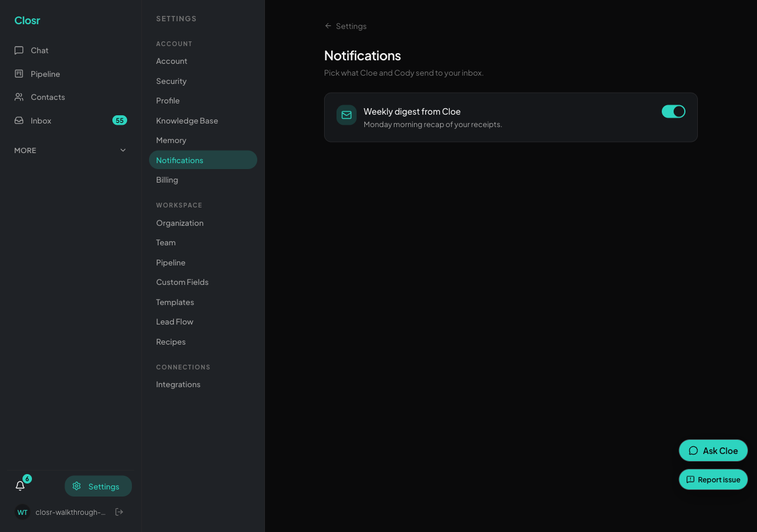Click the Settings gear icon
The height and width of the screenshot is (532, 757).
[x=76, y=486]
